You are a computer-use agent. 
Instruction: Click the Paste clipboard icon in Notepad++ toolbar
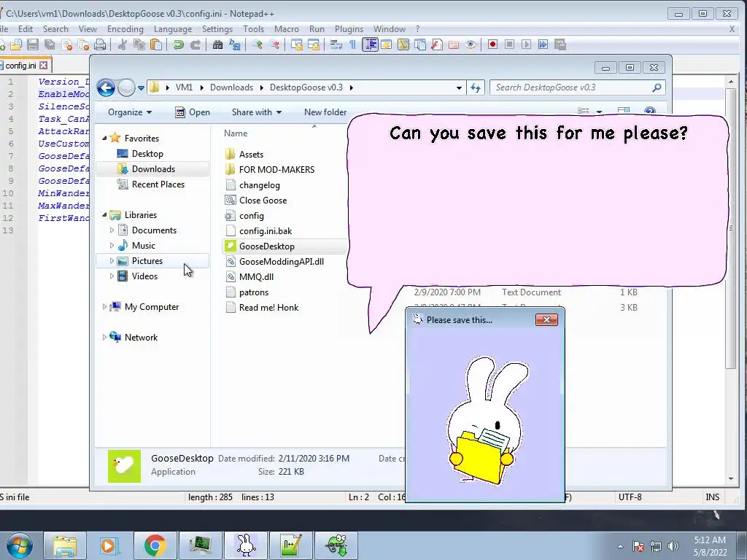pyautogui.click(x=156, y=44)
